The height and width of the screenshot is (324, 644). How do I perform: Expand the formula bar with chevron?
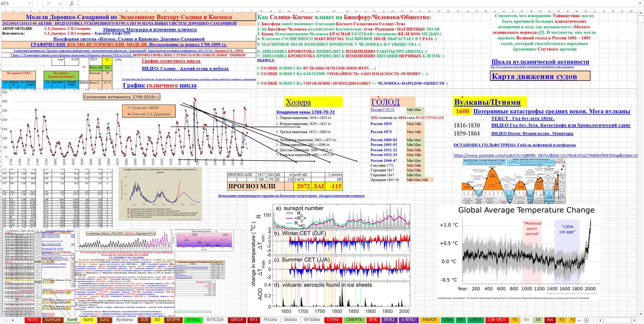[640, 3]
